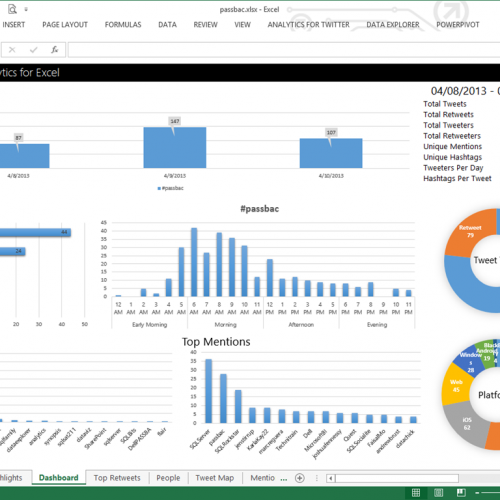
Task: Open ANALYTICS FOR TWITTER ribbon tab
Action: coord(309,25)
